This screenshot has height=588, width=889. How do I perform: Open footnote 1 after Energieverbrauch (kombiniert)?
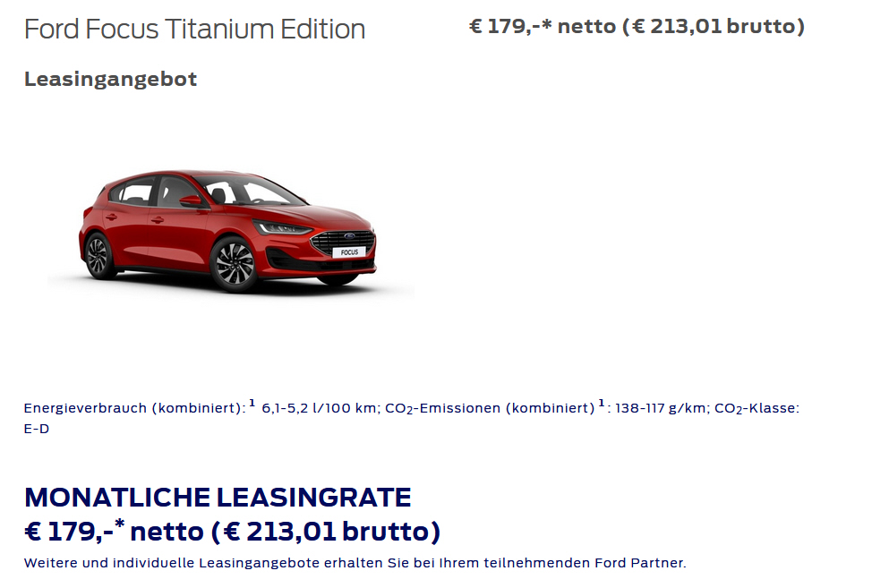pyautogui.click(x=252, y=403)
